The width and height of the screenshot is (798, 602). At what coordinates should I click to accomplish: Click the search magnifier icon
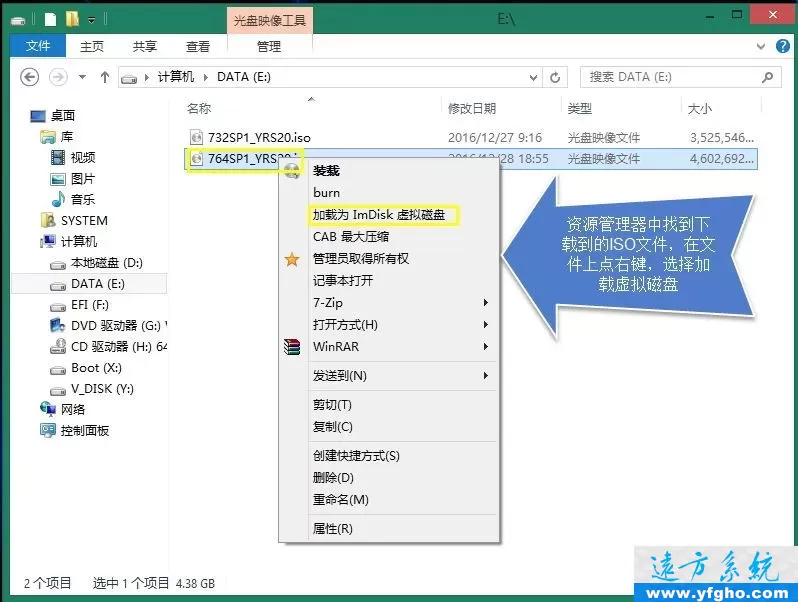coord(767,77)
